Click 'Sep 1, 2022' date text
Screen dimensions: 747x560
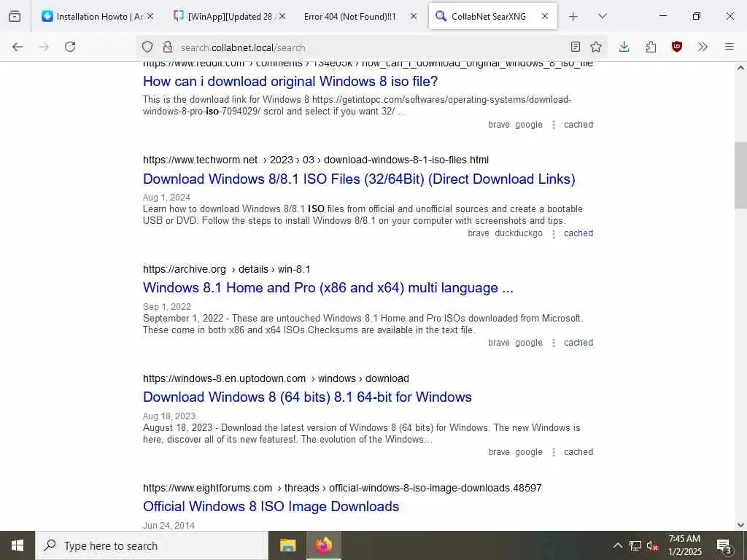167,307
